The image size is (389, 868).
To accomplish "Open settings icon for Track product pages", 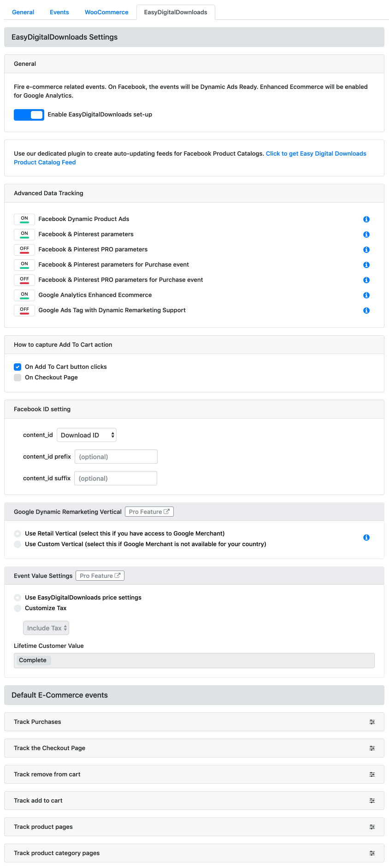I will tap(372, 827).
